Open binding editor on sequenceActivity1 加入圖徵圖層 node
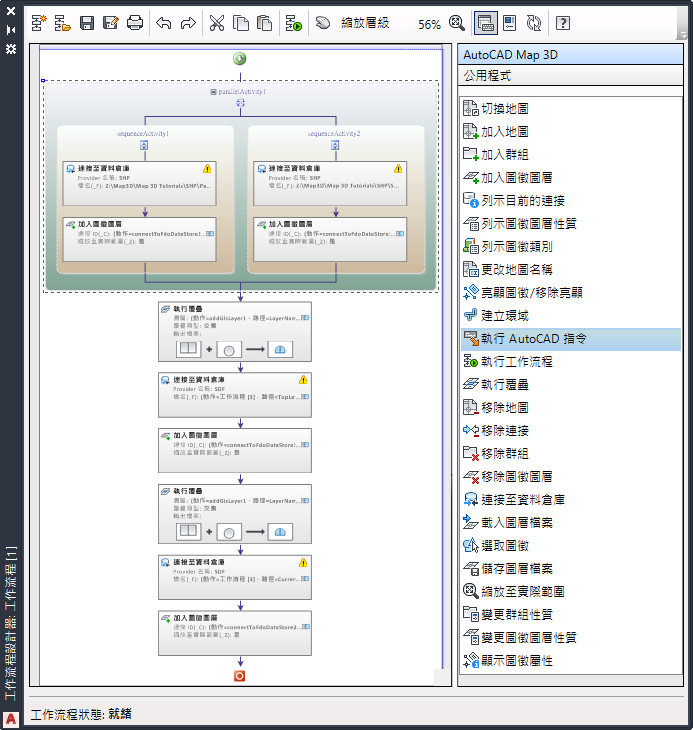Viewport: 693px width, 730px height. click(210, 234)
